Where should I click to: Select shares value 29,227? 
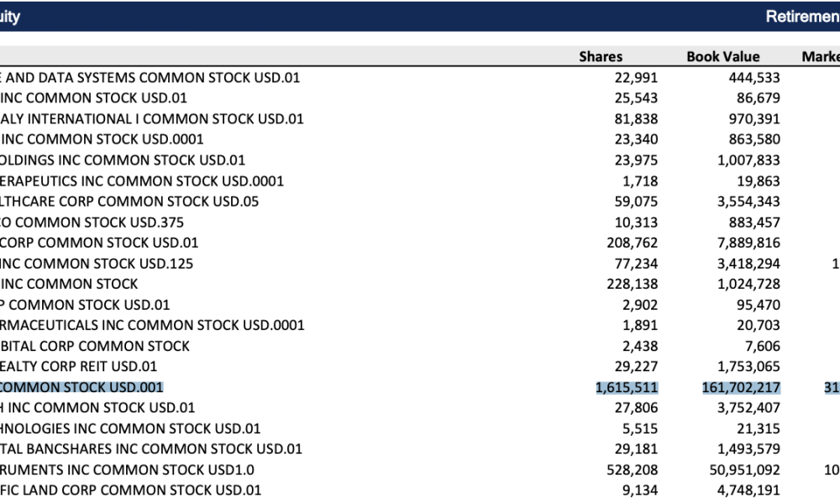tap(636, 366)
